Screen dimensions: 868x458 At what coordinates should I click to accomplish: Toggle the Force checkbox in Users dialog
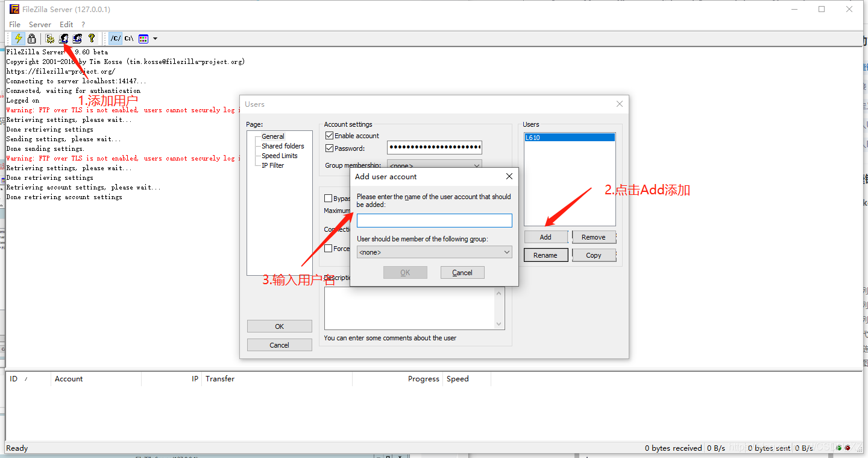[x=329, y=249]
